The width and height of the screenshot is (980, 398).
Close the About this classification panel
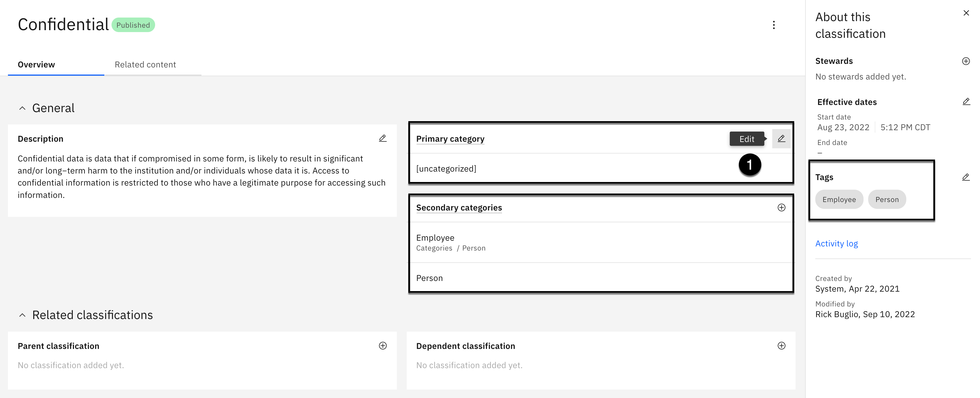click(x=966, y=13)
